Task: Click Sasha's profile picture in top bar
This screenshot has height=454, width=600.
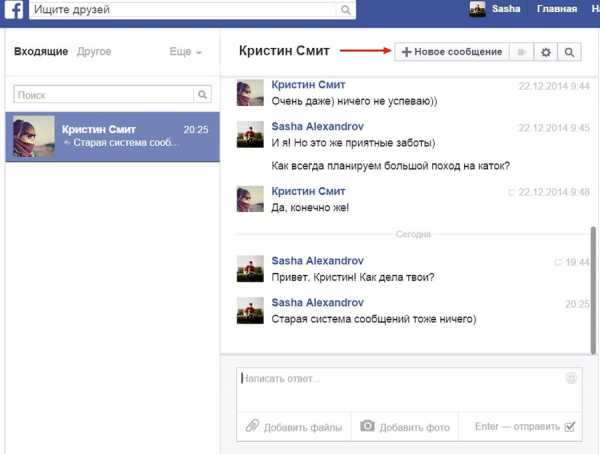Action: click(477, 9)
